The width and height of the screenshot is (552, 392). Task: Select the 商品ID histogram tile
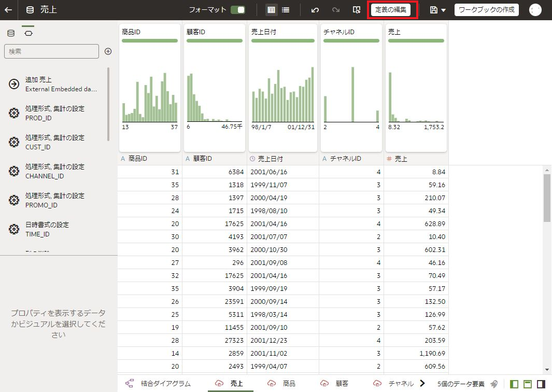(150, 88)
